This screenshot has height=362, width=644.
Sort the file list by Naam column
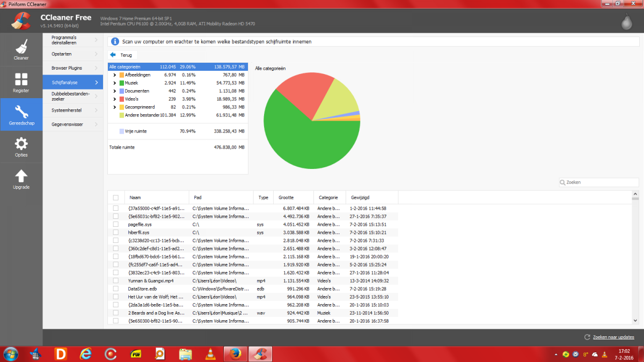(156, 197)
